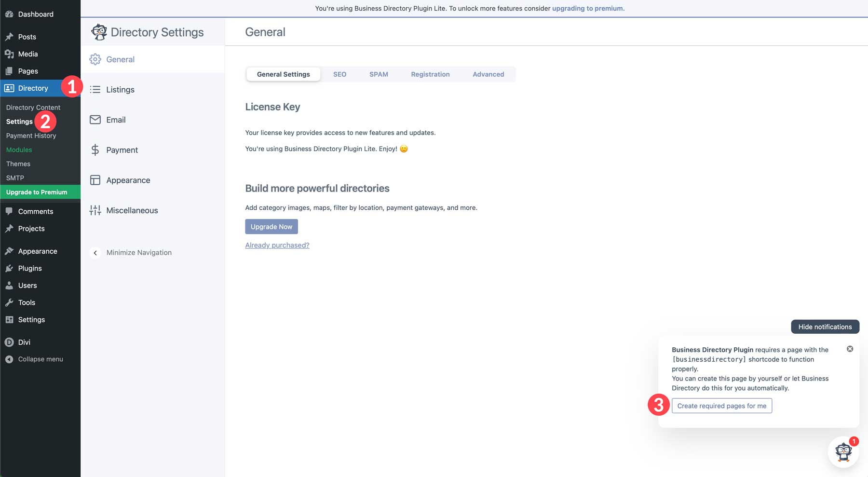Dismiss the Business Directory notification
Image resolution: width=868 pixels, height=477 pixels.
[850, 348]
